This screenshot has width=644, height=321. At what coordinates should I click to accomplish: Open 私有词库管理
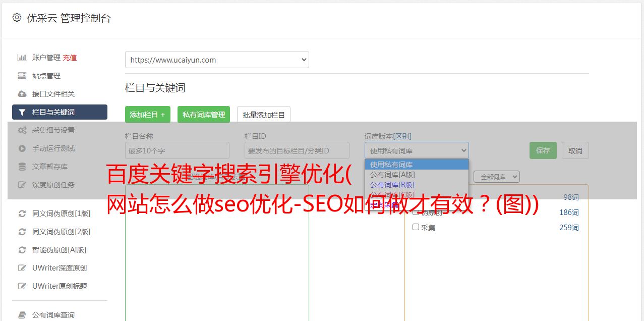click(x=204, y=115)
